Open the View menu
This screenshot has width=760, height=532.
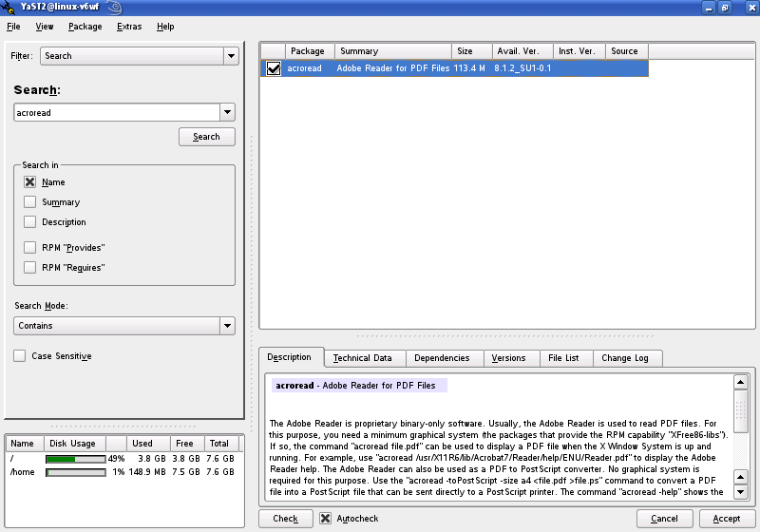[45, 27]
